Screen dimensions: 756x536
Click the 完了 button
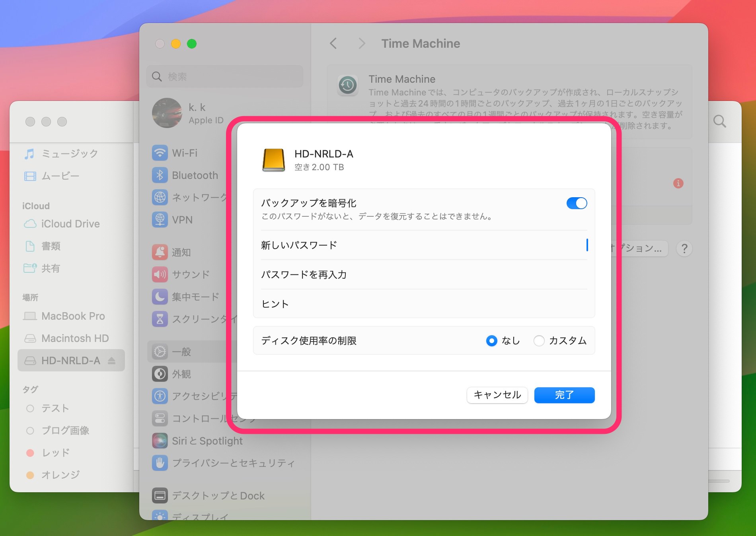pos(564,395)
